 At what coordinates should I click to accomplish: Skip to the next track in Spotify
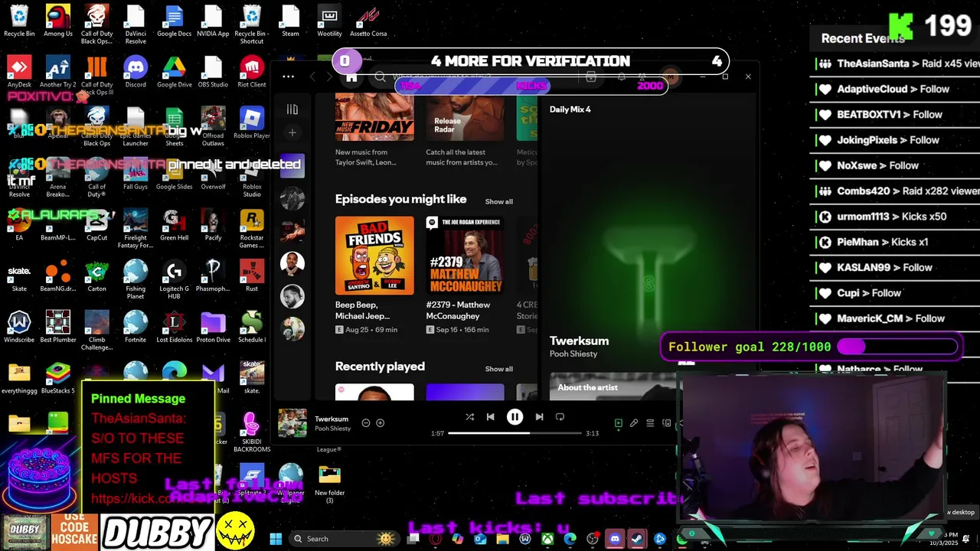[x=539, y=417]
